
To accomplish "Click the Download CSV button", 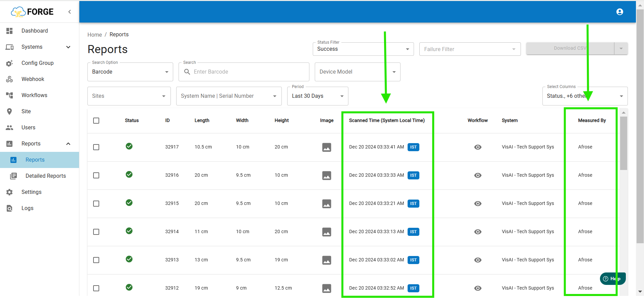I will click(x=570, y=48).
